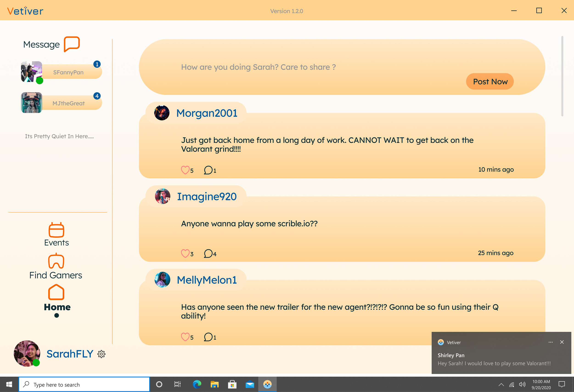Image resolution: width=574 pixels, height=392 pixels.
Task: Click the feed's vertical scrollbar
Action: tap(562, 76)
